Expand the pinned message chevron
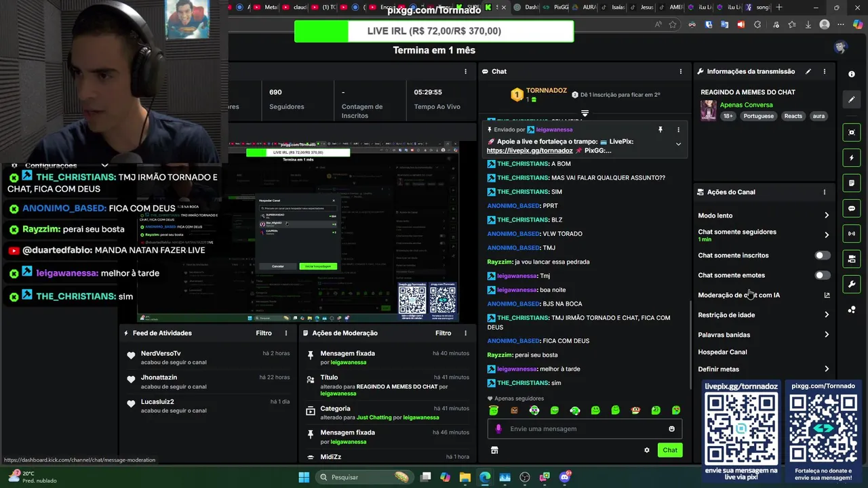This screenshot has width=868, height=488. click(678, 144)
